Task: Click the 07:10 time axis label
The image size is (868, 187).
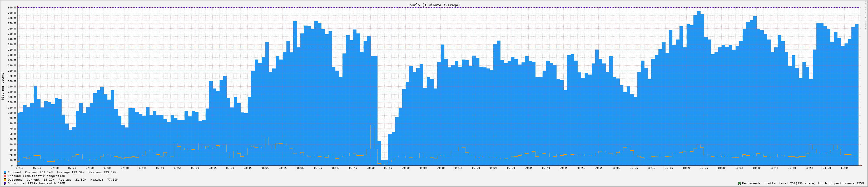Action: tap(19, 168)
